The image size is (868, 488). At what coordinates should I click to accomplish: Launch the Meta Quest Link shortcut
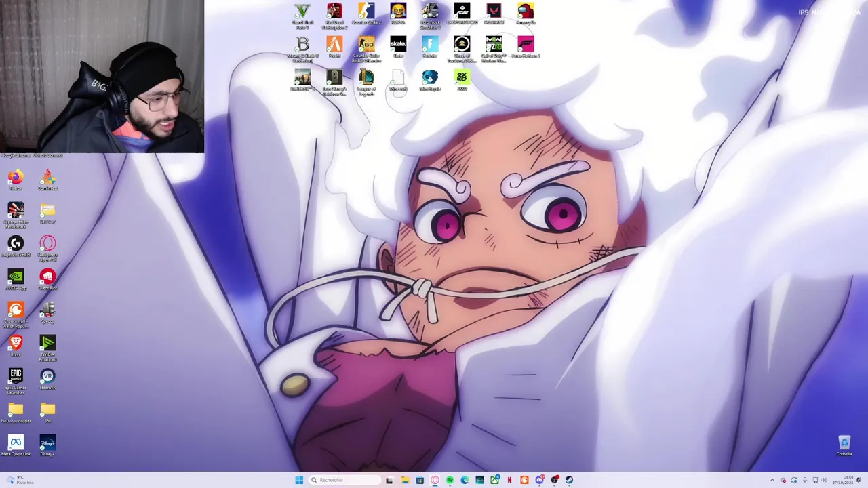pos(16,446)
